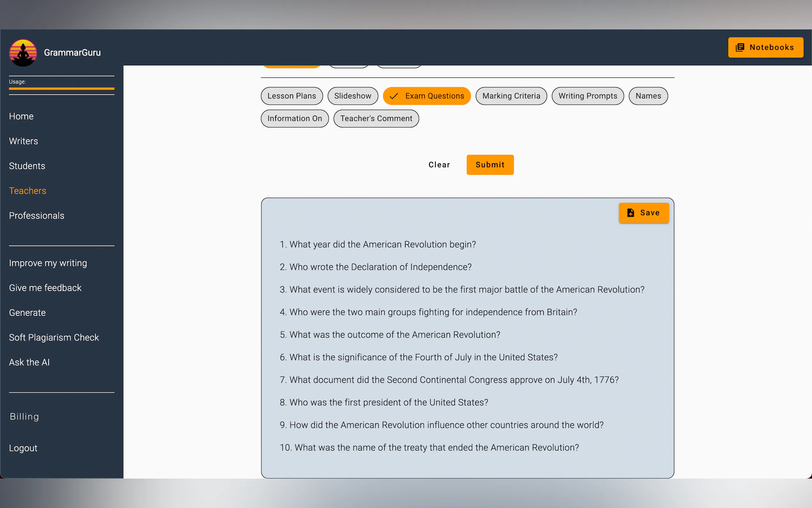Select the Information On chip

294,119
